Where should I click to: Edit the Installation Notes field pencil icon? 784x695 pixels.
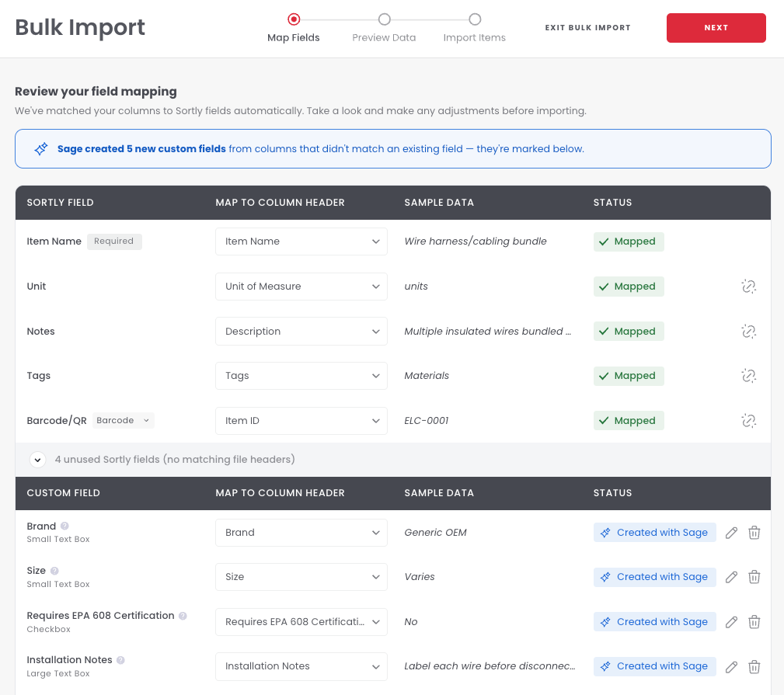click(731, 666)
